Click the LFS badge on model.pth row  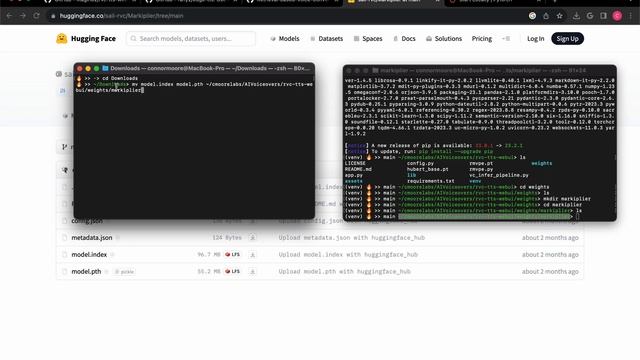pos(233,271)
